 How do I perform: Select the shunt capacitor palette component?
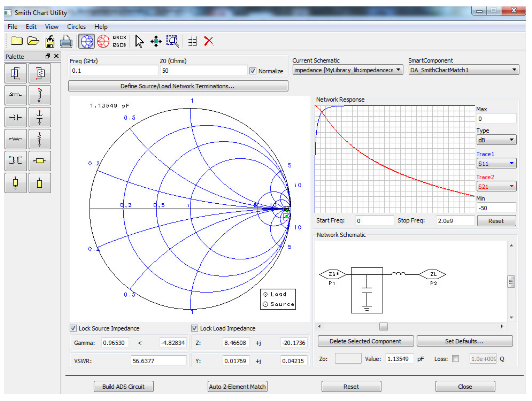click(40, 117)
